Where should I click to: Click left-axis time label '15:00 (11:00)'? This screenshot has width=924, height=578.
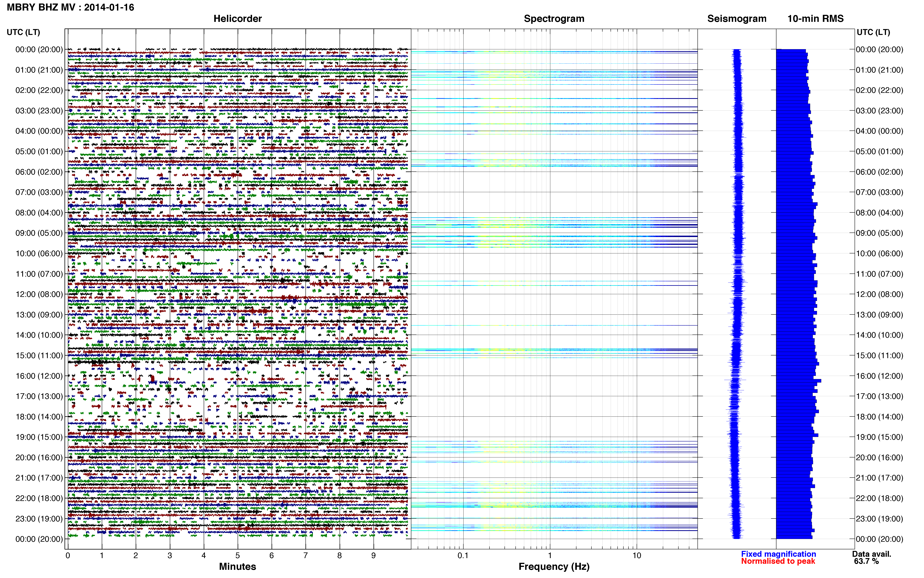[x=39, y=355]
